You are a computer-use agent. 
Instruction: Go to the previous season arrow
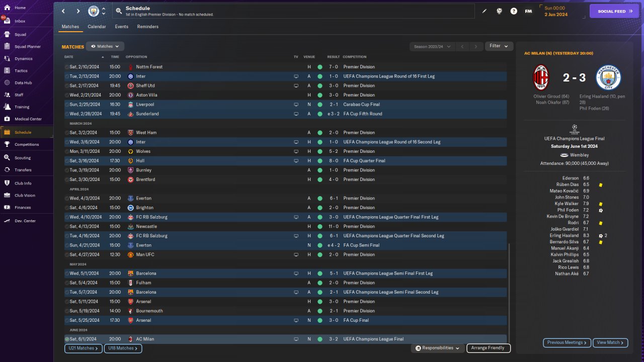pos(462,47)
